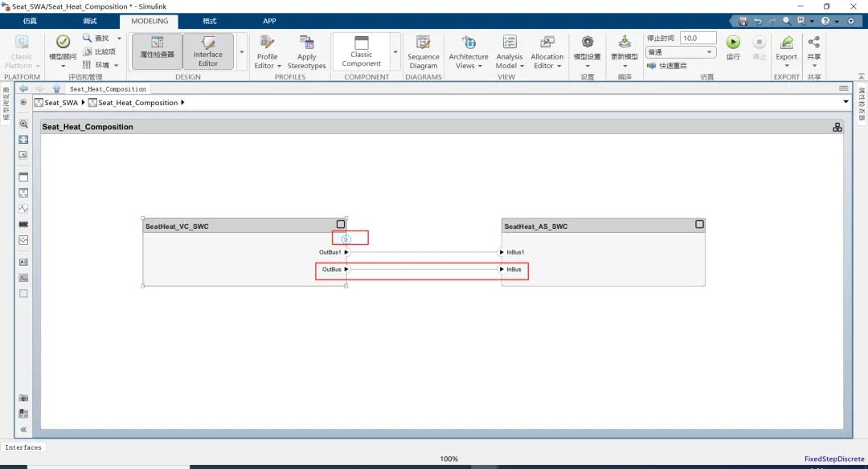Navigate up to parent with the up arrow
The width and height of the screenshot is (868, 469).
click(x=56, y=88)
